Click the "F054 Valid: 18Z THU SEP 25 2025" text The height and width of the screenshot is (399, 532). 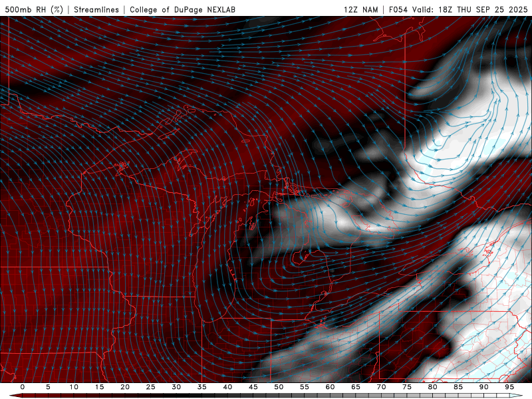coord(458,9)
